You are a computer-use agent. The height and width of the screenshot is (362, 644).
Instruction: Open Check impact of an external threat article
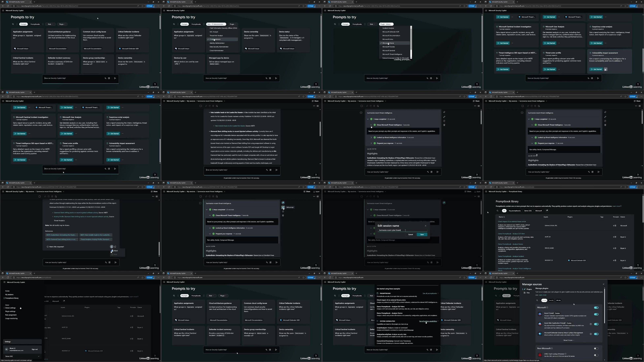(512, 221)
